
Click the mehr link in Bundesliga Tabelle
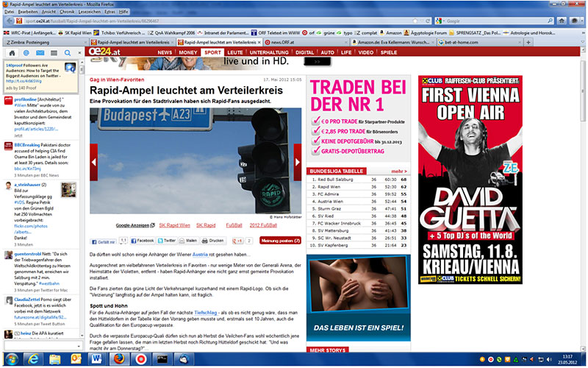[399, 171]
